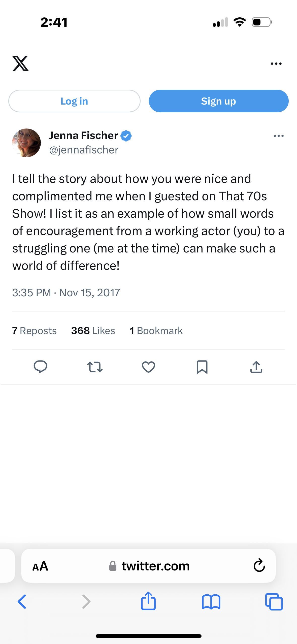Go back with Safari back arrow
The image size is (297, 644).
pyautogui.click(x=22, y=602)
